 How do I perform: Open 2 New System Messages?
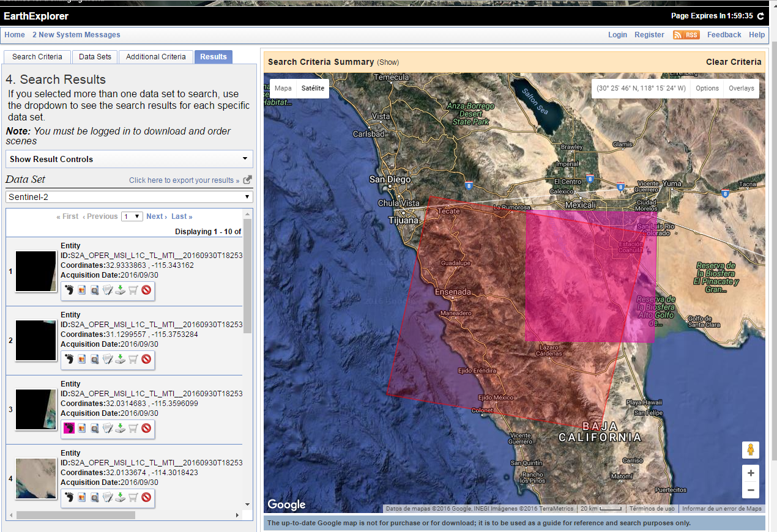(x=76, y=35)
